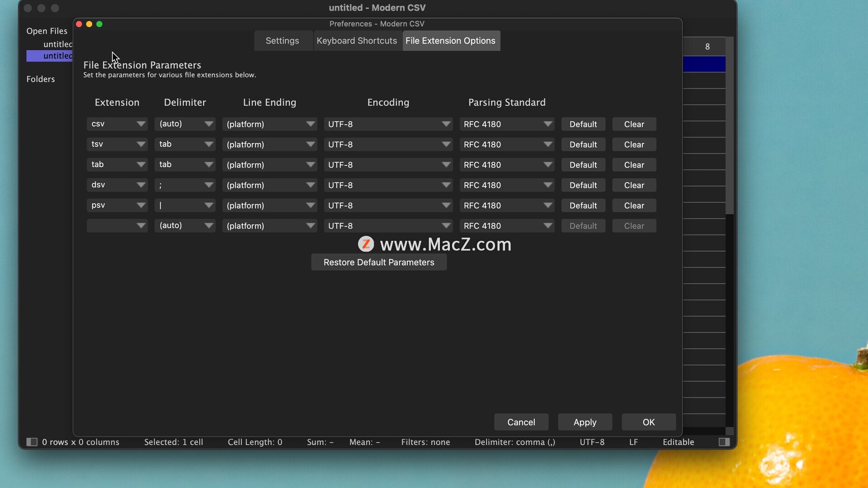
Task: Click Restore Default Parameters button
Action: (x=379, y=262)
